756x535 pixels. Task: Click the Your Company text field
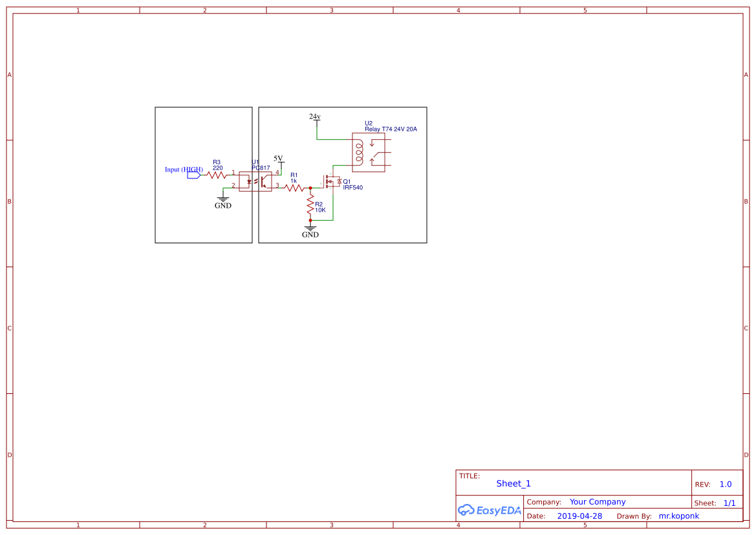click(598, 501)
